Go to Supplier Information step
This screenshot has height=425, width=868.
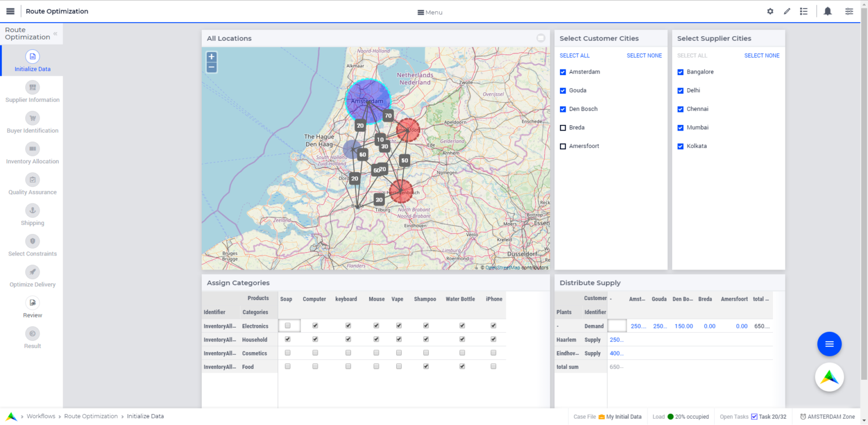click(x=32, y=88)
